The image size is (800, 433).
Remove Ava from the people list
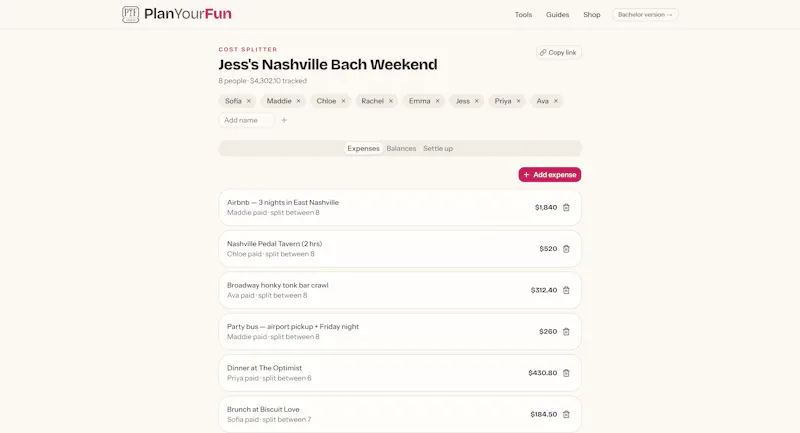(x=556, y=101)
